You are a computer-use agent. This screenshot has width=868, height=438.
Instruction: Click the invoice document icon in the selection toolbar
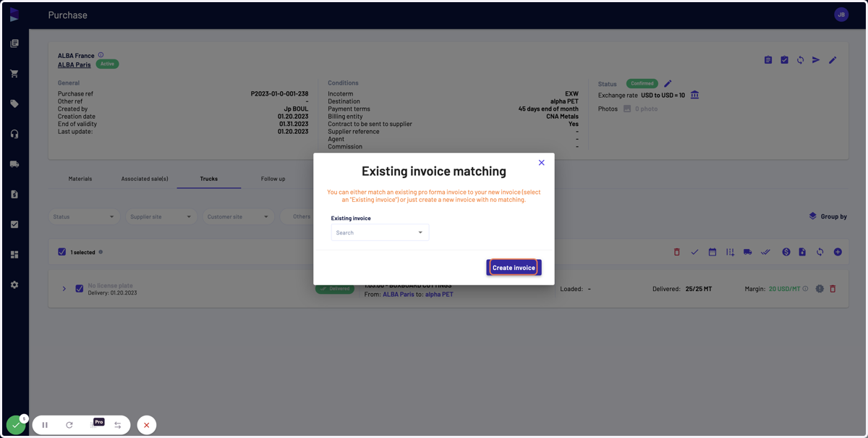(802, 252)
